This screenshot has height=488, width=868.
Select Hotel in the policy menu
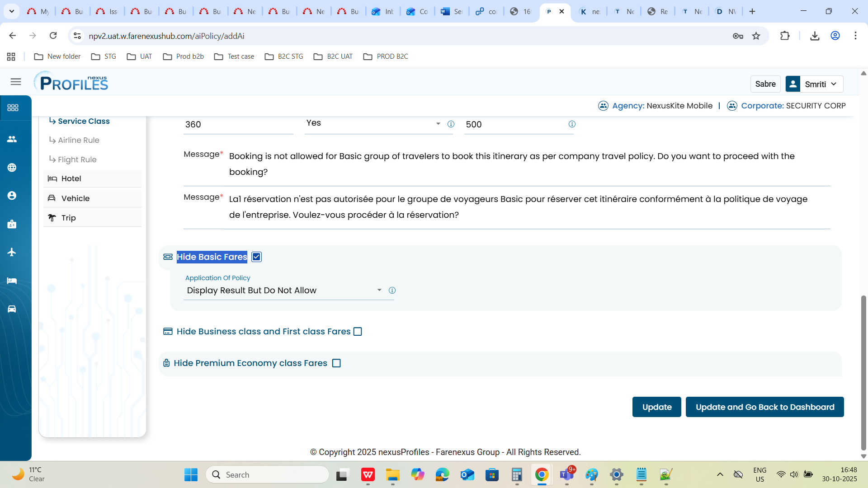(71, 179)
